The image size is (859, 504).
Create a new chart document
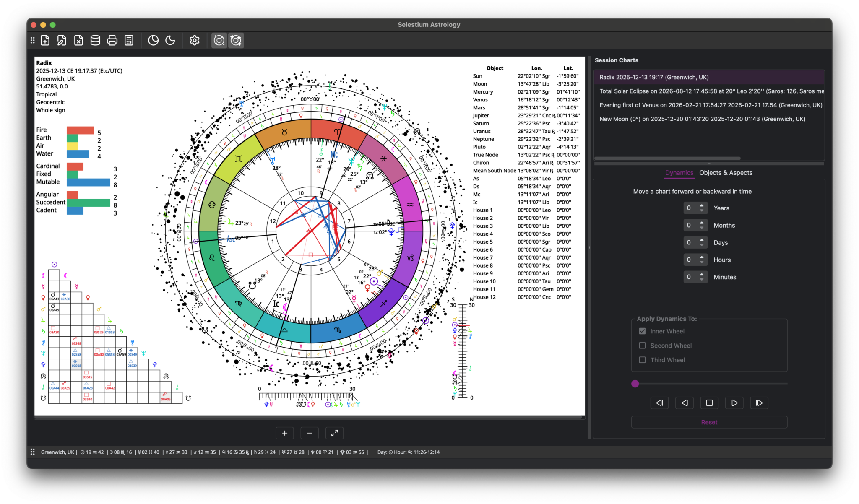point(45,40)
